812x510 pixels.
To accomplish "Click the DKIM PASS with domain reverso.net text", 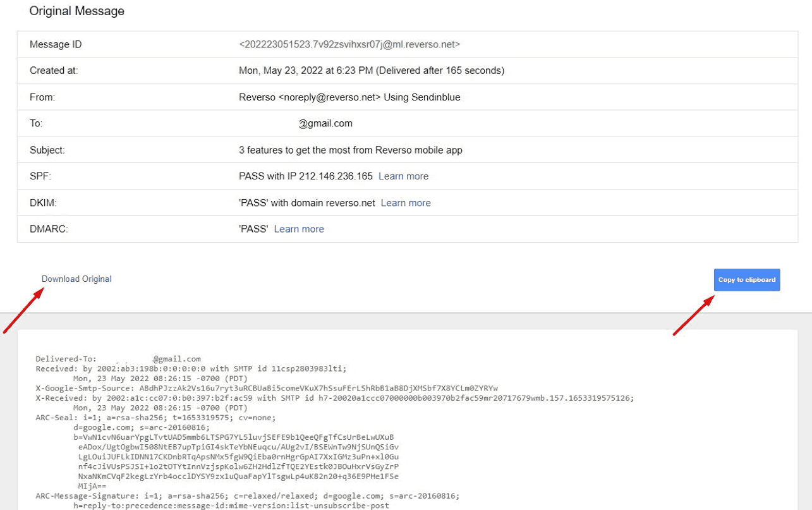I will tap(307, 203).
